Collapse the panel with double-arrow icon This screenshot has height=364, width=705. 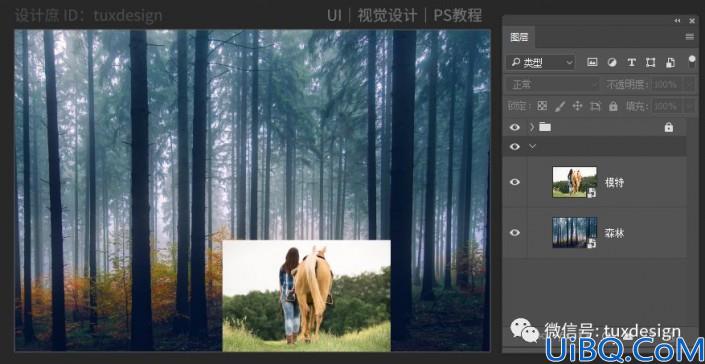677,21
